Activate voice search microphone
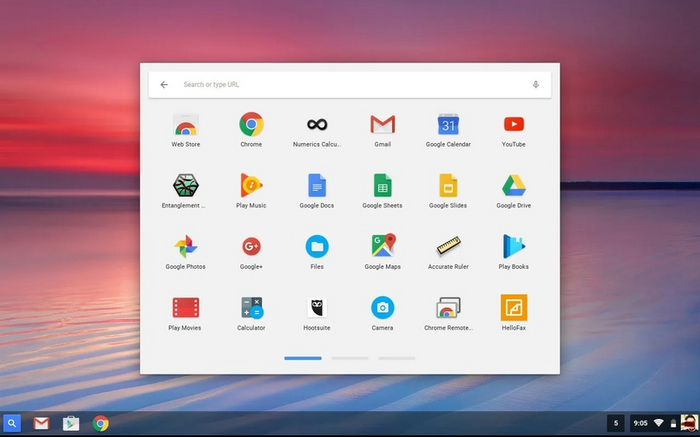Screen dimensions: 700x437 click(x=536, y=85)
